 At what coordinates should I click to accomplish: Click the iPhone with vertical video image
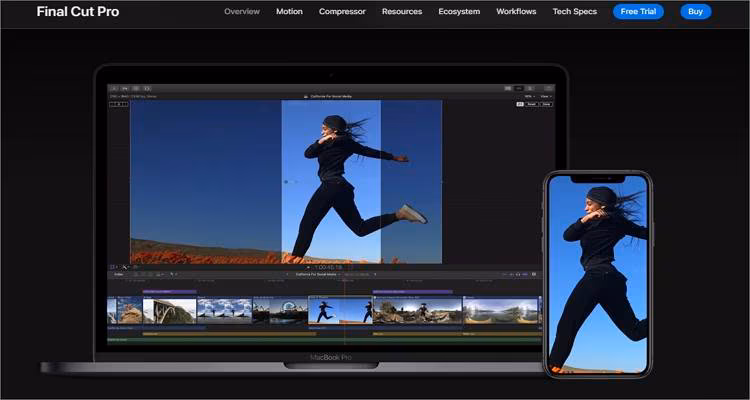[x=598, y=274]
